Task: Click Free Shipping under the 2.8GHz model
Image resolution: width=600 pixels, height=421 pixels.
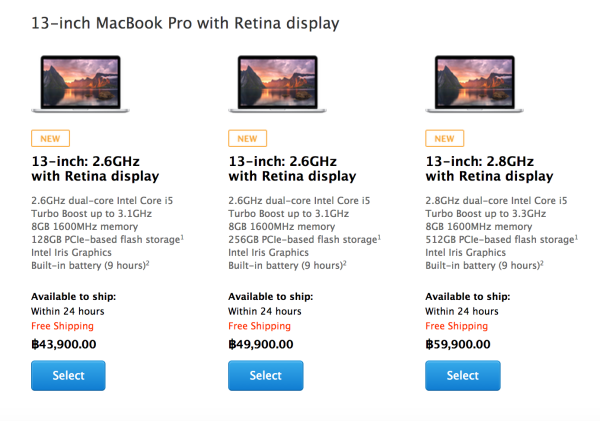Action: click(456, 326)
